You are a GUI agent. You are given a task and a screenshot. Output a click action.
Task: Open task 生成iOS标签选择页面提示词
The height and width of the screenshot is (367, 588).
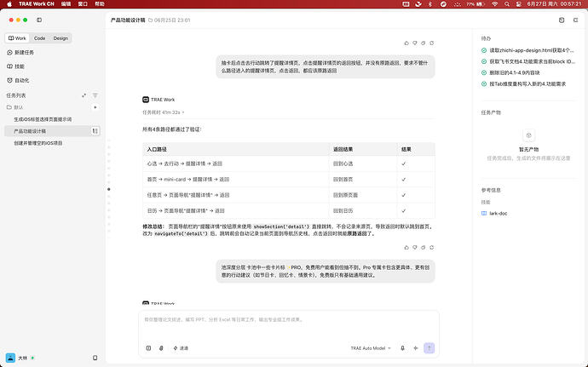(x=43, y=119)
